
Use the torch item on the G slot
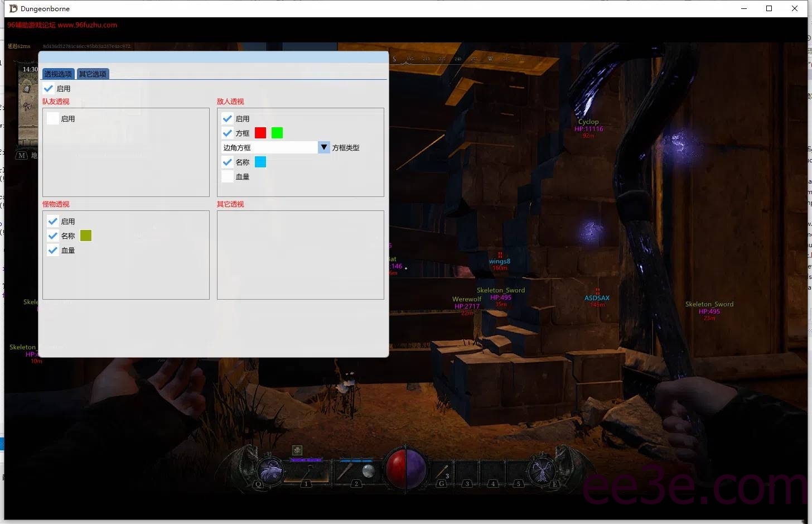pos(441,470)
